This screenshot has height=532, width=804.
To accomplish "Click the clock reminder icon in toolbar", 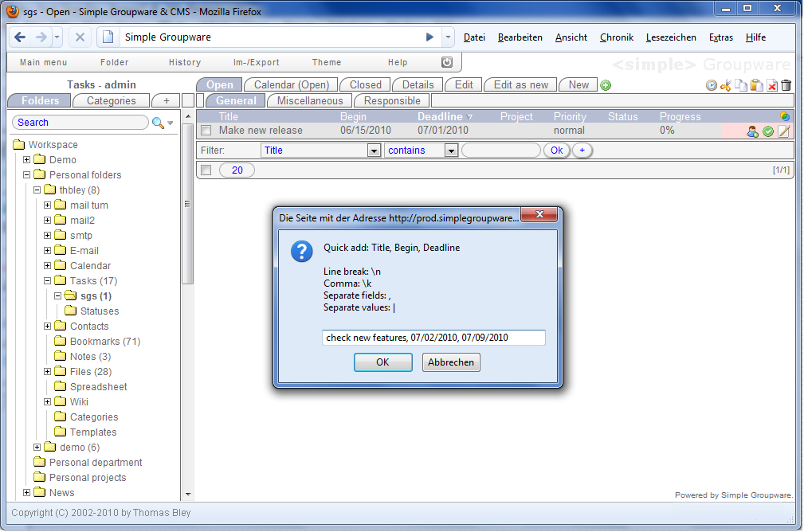I will (712, 85).
